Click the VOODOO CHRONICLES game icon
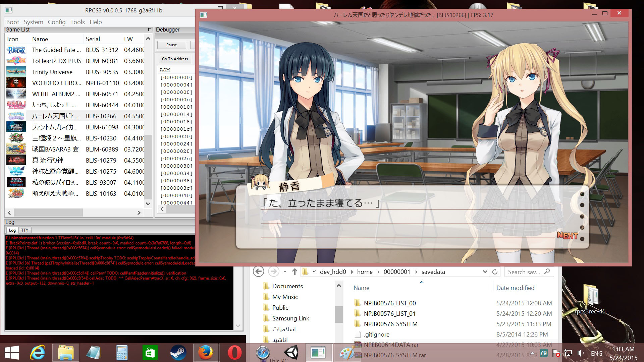Image resolution: width=644 pixels, height=362 pixels. pos(16,83)
